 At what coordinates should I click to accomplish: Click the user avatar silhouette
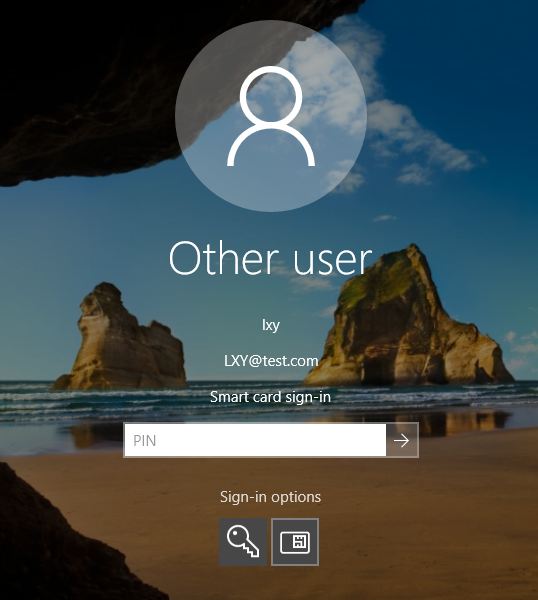[271, 116]
